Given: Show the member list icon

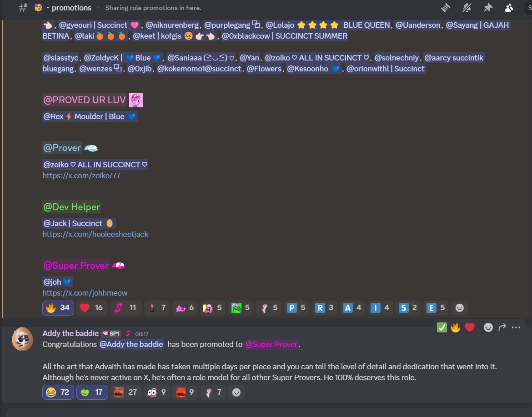Looking at the screenshot, I should pos(509,8).
